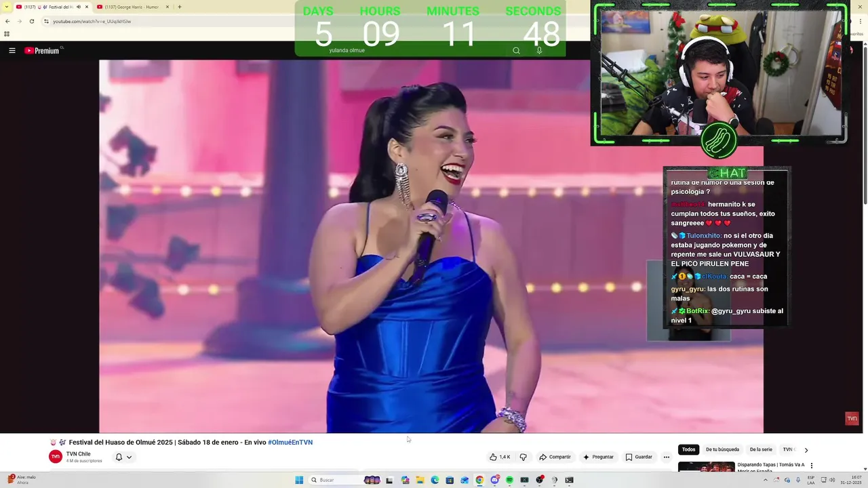Open options for Disparando Tapas video
The height and width of the screenshot is (488, 868).
point(812,466)
